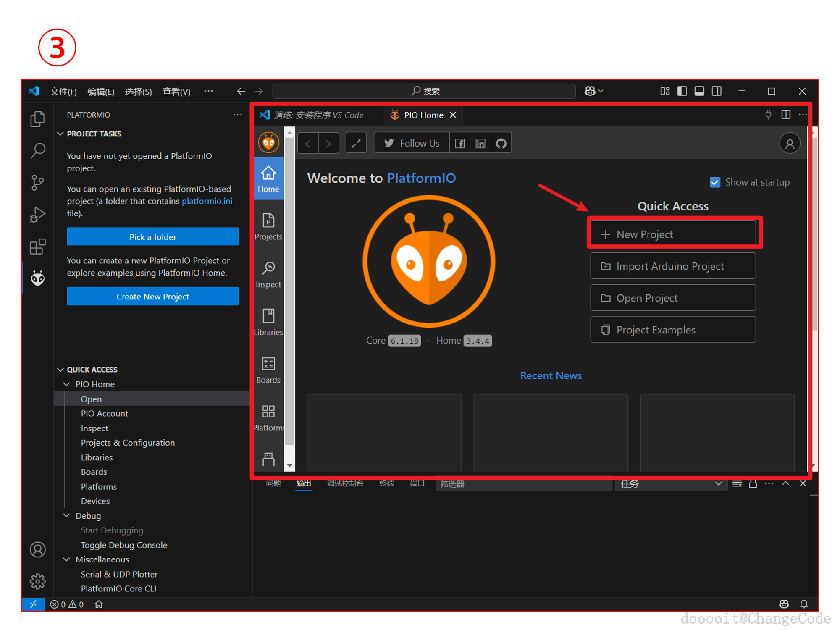Collapse the PROJECT TASKS section

point(60,134)
